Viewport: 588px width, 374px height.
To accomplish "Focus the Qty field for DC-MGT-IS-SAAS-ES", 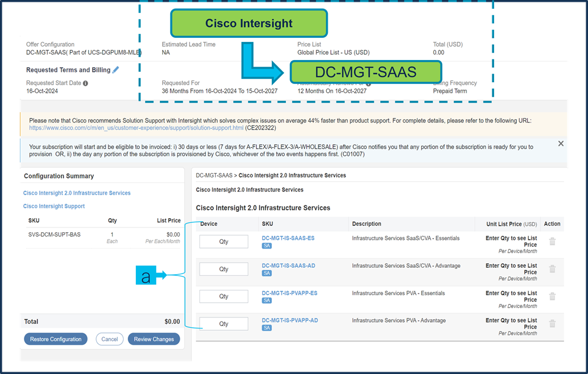I will (223, 242).
